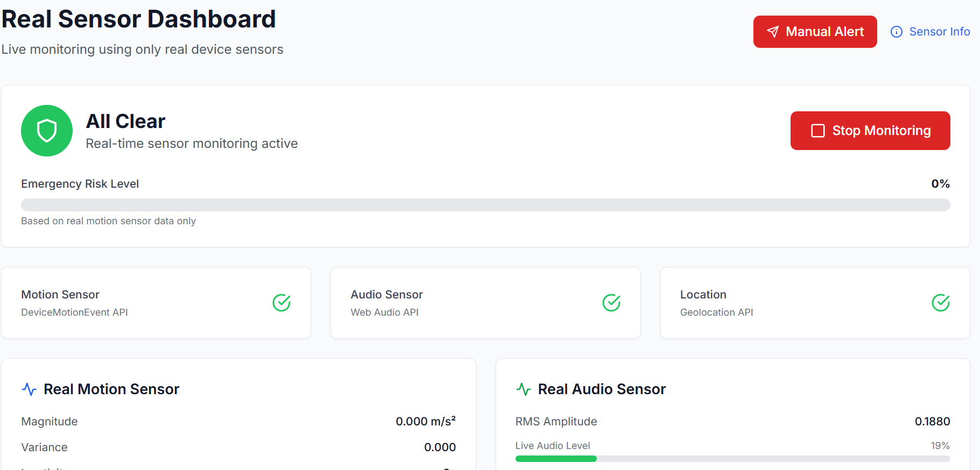Click the green pulse icon beside Real Audio Sensor
Image resolution: width=980 pixels, height=470 pixels.
click(524, 389)
